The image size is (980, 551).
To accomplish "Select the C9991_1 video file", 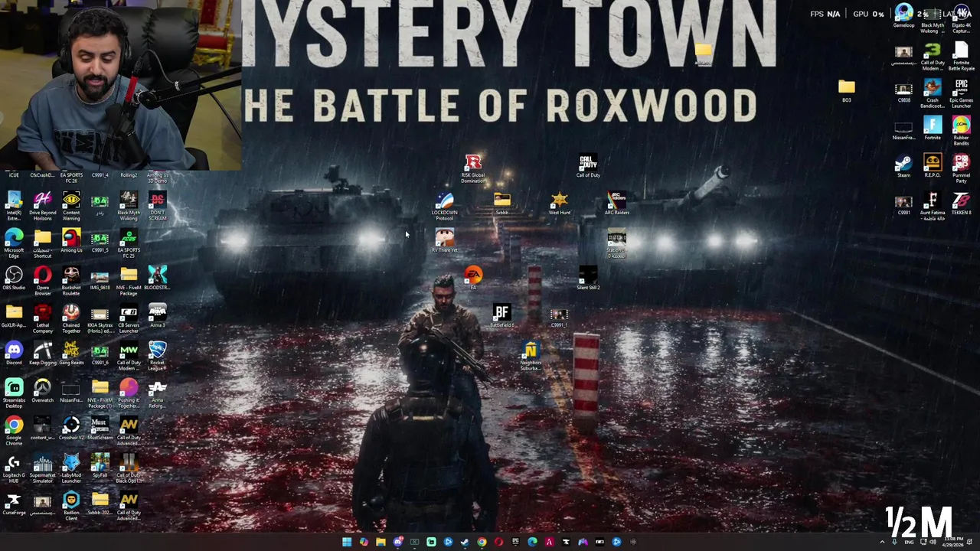I will tap(559, 316).
